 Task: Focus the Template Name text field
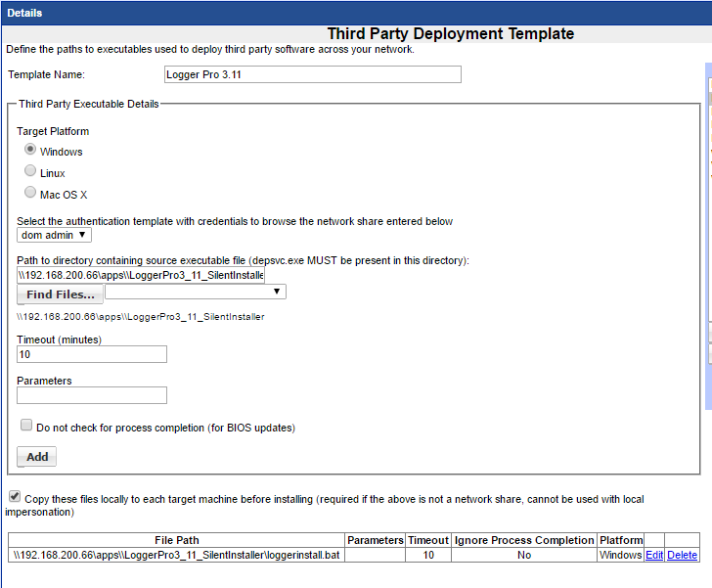(x=313, y=74)
